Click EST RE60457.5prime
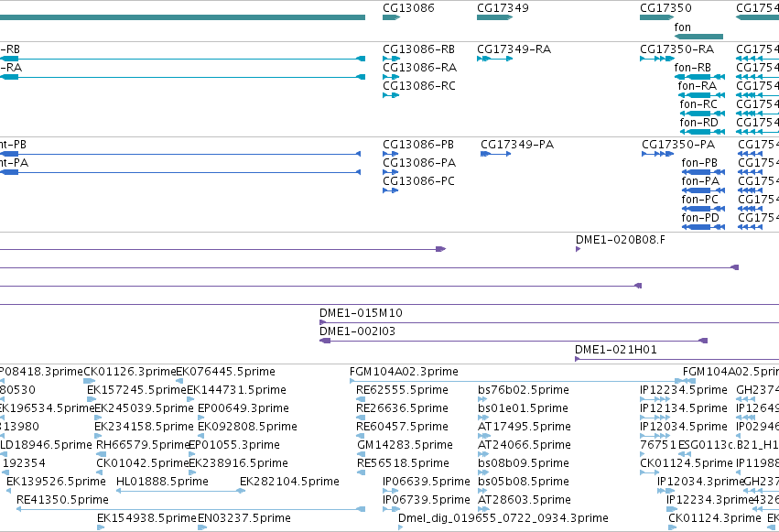 402,427
